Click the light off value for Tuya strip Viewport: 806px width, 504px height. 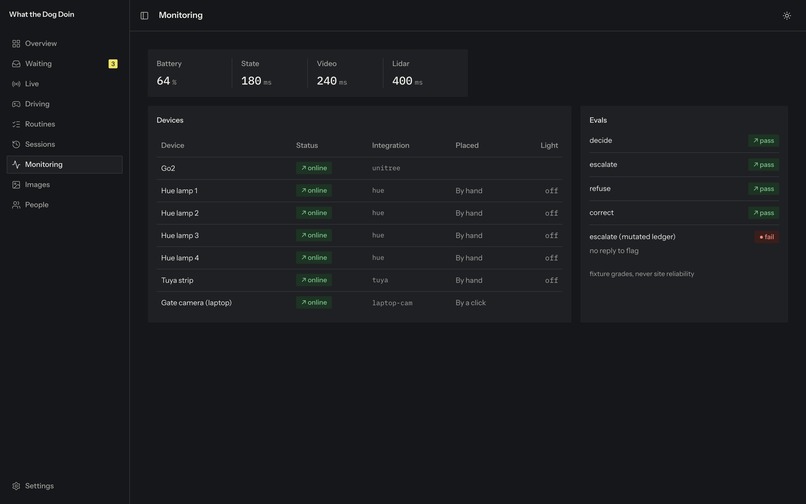tap(551, 280)
